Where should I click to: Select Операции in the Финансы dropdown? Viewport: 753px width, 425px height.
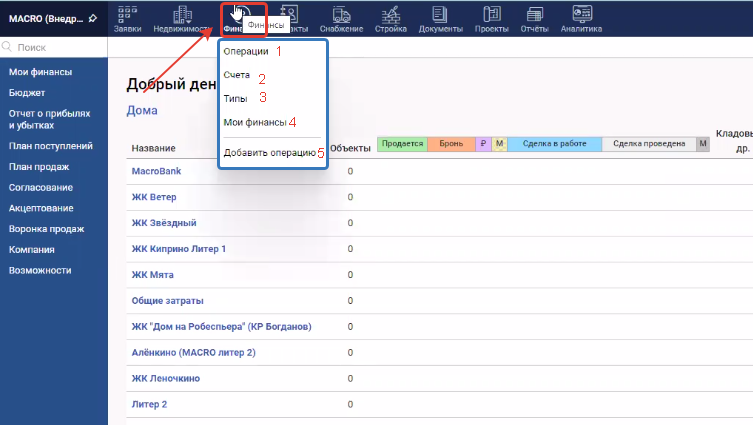246,51
